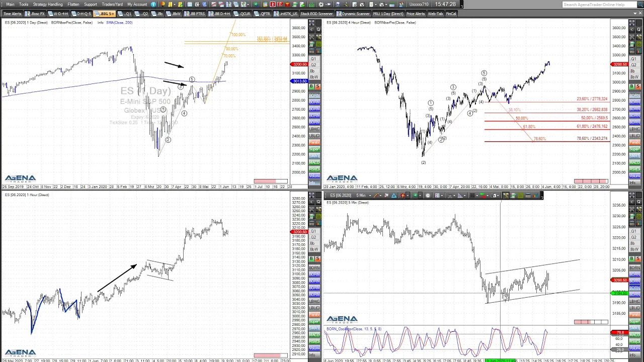The height and width of the screenshot is (362, 644).
Task: Switch to the FinCal tab
Action: (x=451, y=14)
